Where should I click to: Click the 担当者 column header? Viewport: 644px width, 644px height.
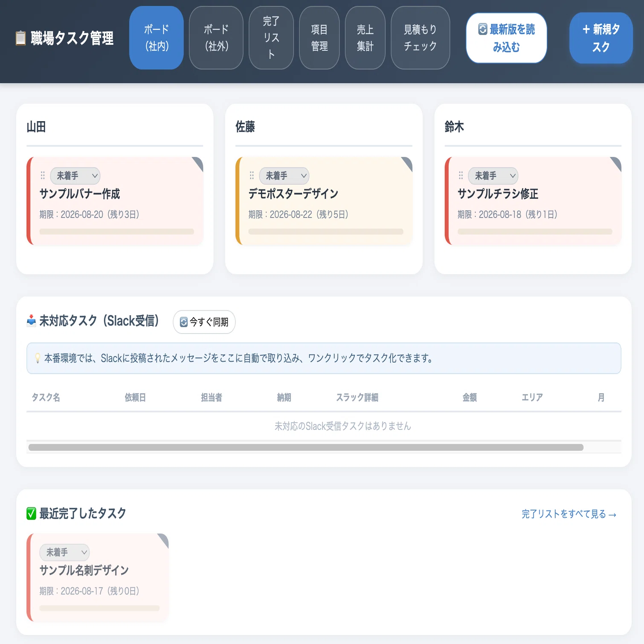(x=212, y=397)
